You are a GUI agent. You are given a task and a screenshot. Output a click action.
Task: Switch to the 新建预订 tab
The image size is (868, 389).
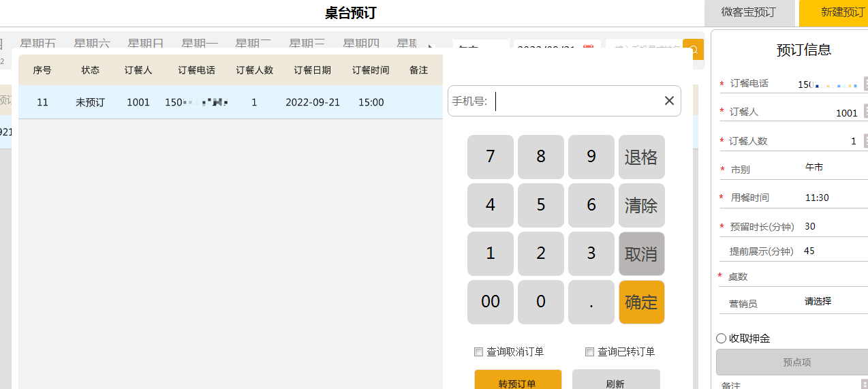[837, 13]
